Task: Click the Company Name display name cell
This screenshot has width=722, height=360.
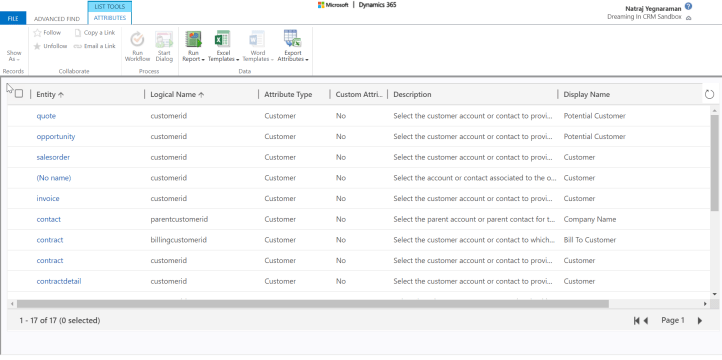Action: point(590,219)
